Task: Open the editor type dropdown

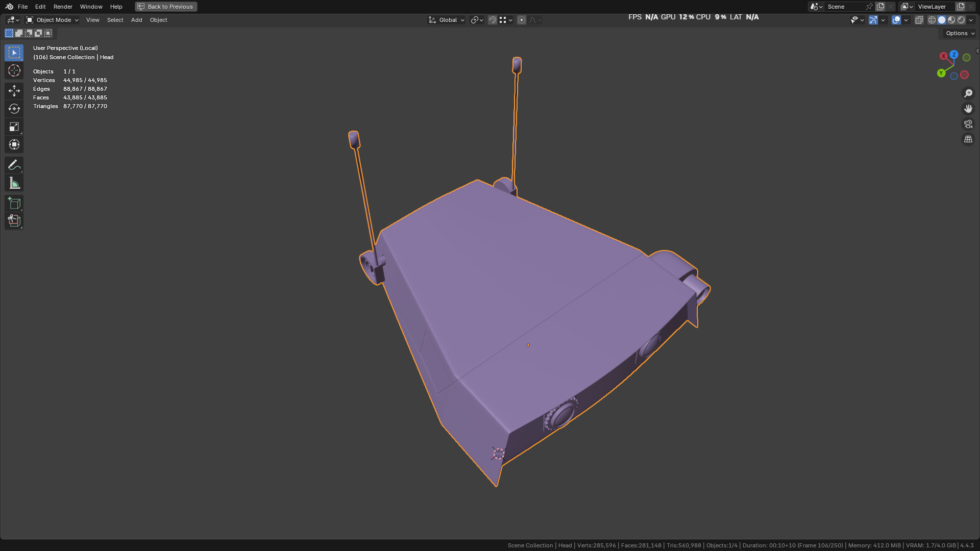Action: pos(13,20)
